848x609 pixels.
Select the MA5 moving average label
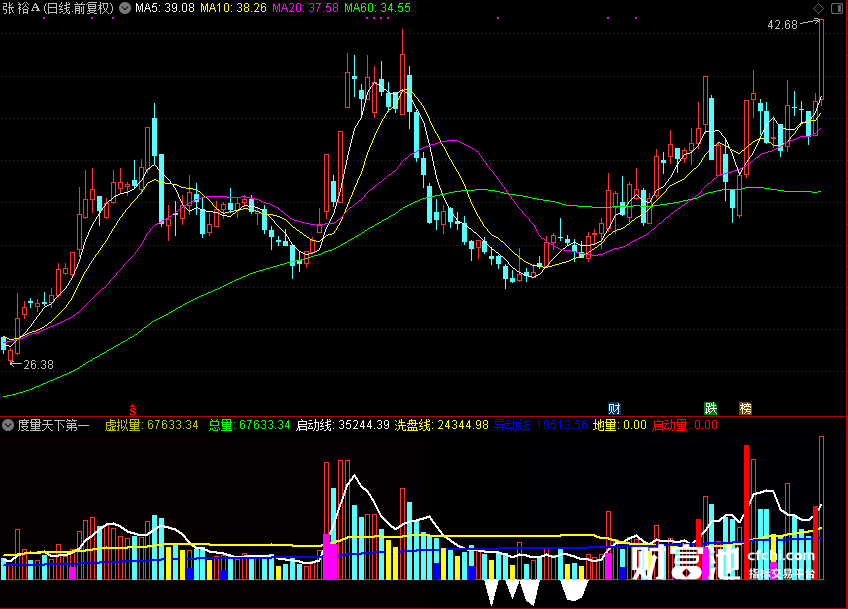(x=164, y=8)
